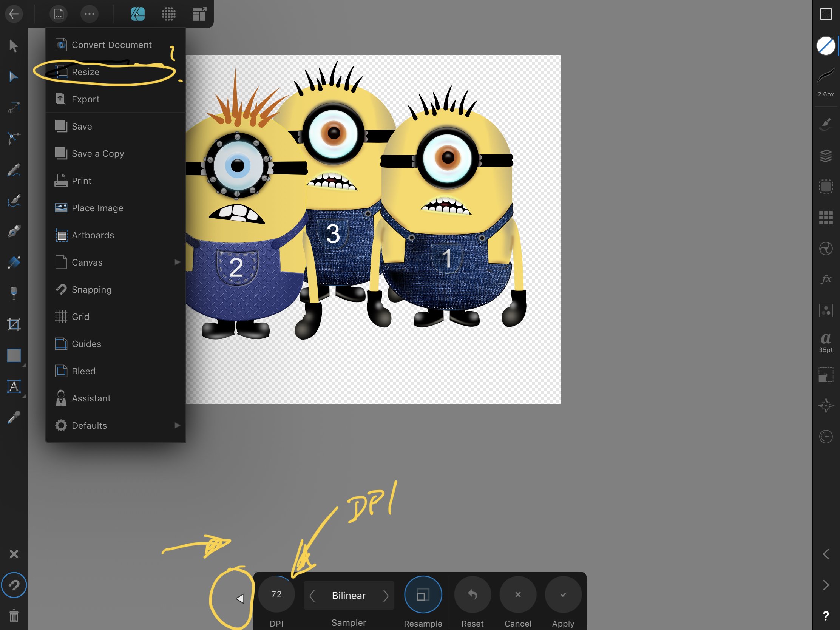Adjust the DPI 72 dial
The width and height of the screenshot is (840, 630).
276,594
